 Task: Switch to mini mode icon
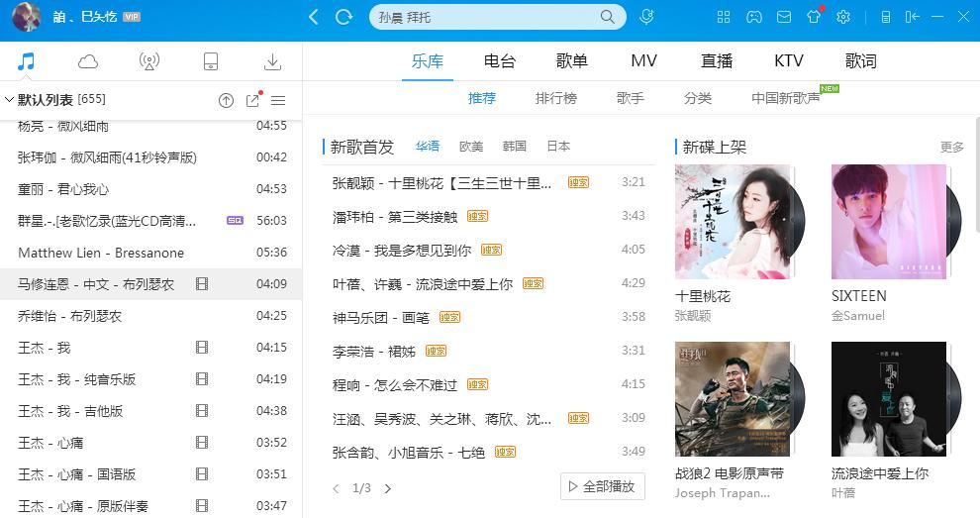pyautogui.click(x=912, y=17)
